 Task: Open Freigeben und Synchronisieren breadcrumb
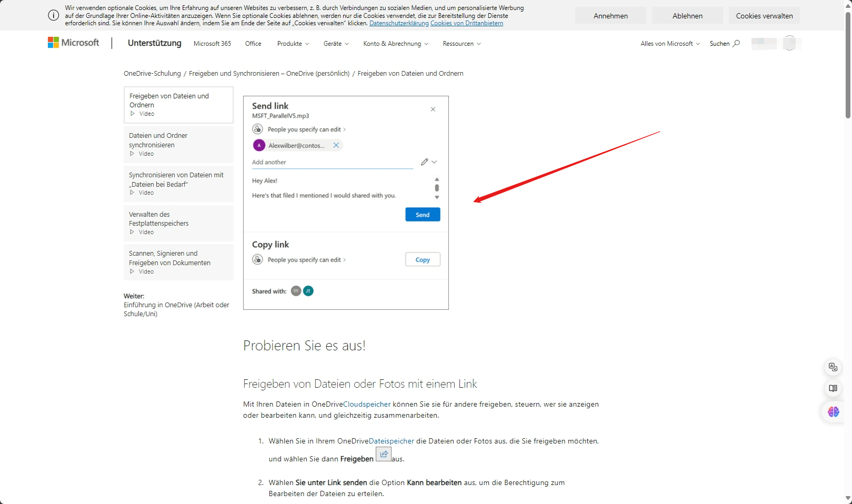(x=269, y=74)
